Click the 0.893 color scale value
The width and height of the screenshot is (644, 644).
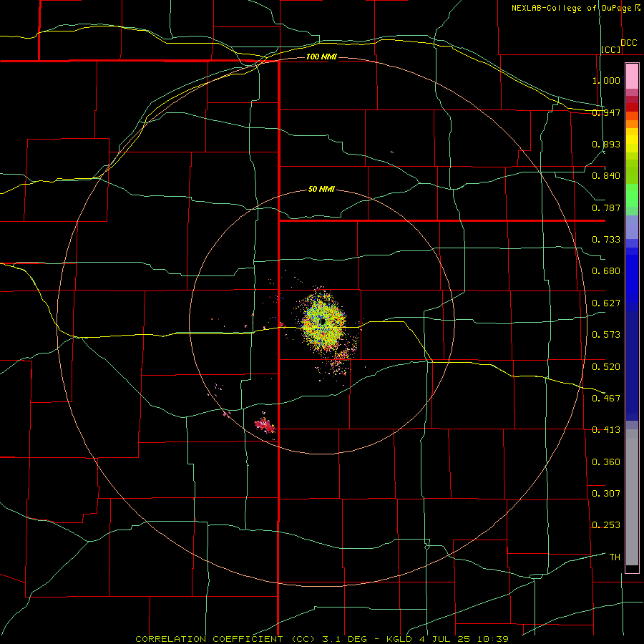(606, 144)
